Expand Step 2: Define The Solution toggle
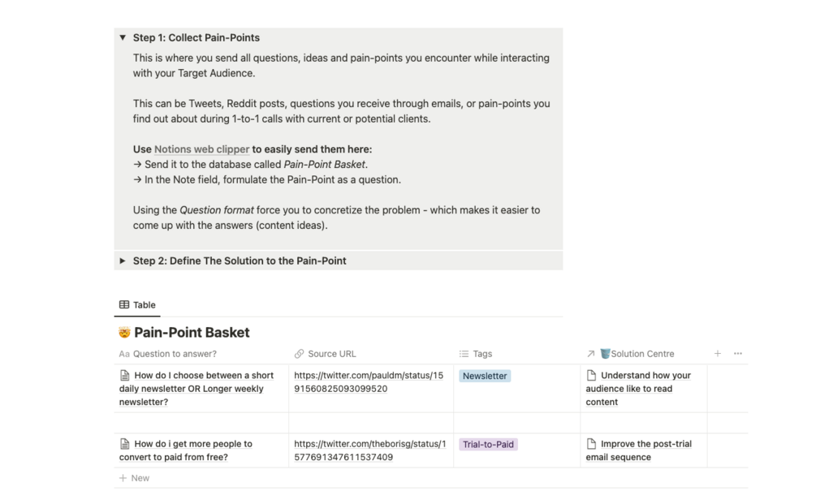The image size is (816, 504). pyautogui.click(x=123, y=261)
